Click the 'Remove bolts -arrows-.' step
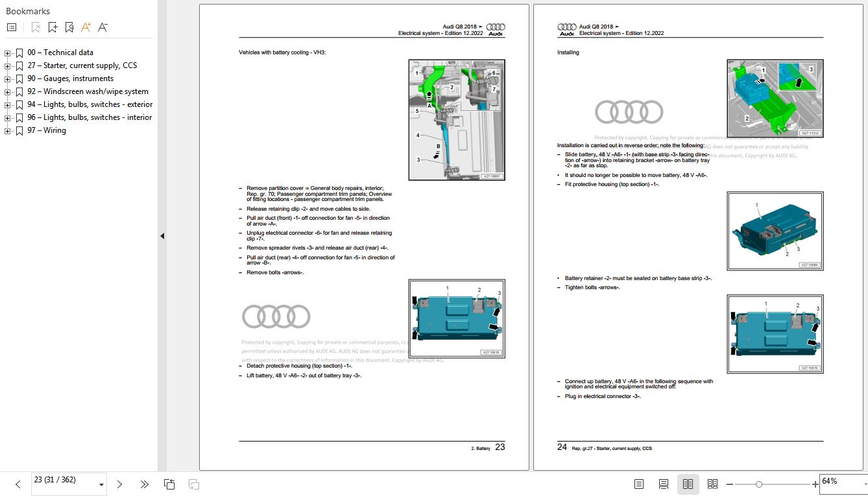 click(x=275, y=273)
